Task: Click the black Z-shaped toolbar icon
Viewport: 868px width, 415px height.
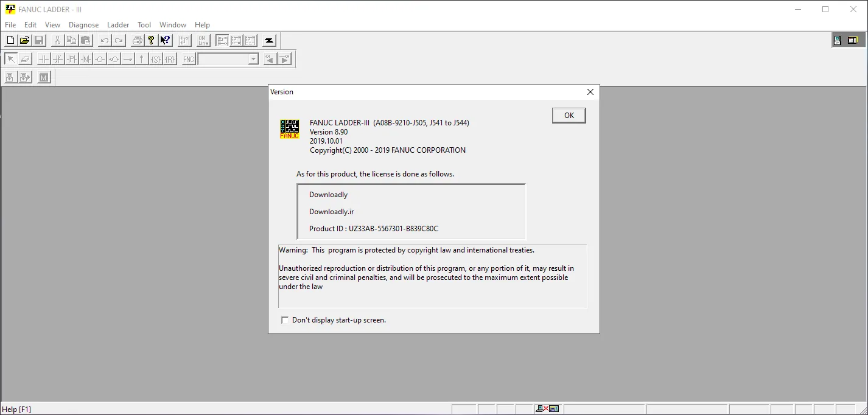Action: (x=269, y=41)
